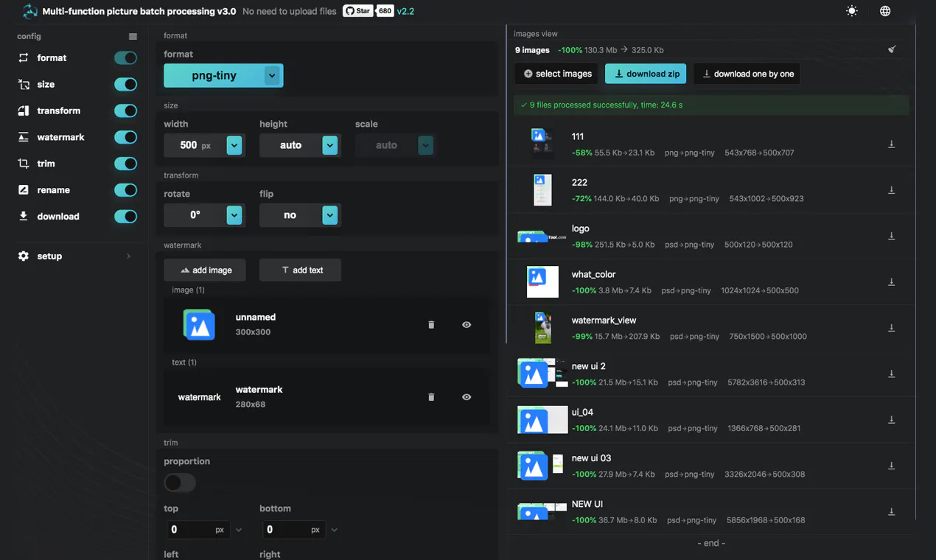Viewport: 936px width, 560px height.
Task: Open the width unit dropdown
Action: pyautogui.click(x=234, y=145)
